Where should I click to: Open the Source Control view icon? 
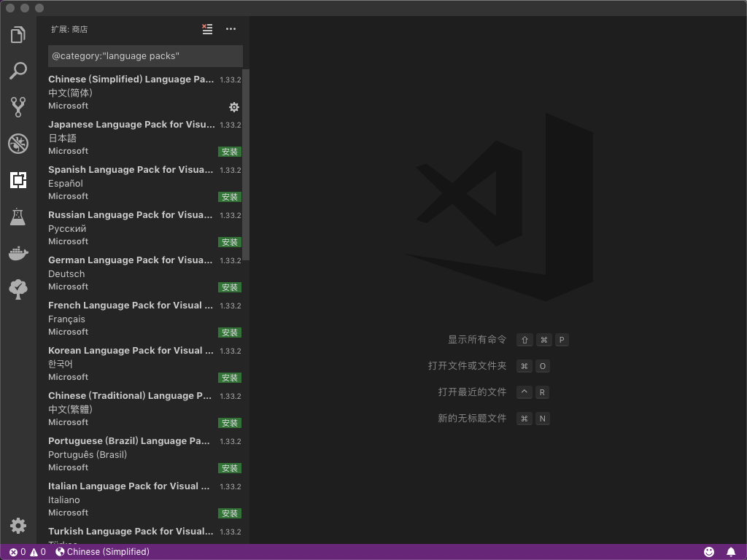(x=18, y=107)
